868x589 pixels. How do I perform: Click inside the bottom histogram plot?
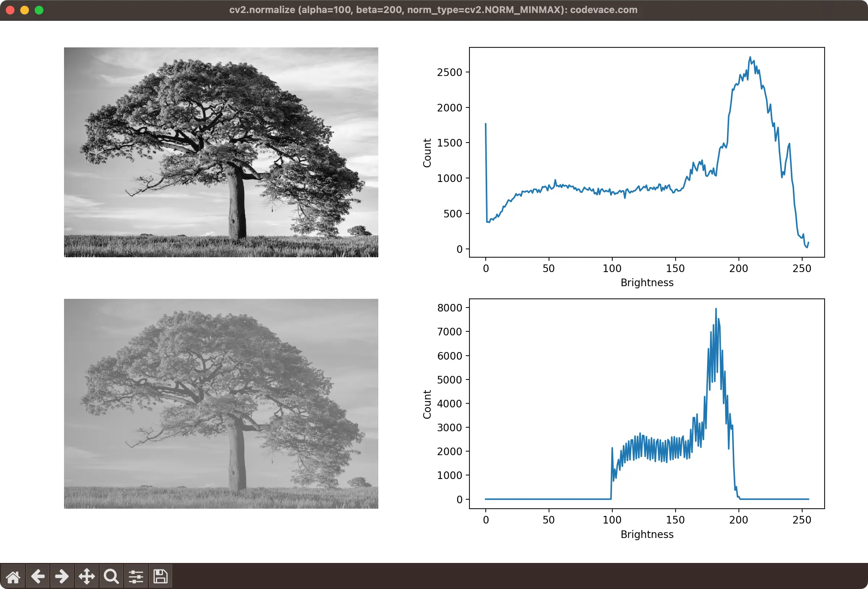(647, 404)
